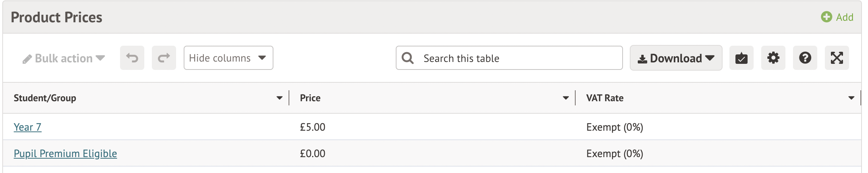Expand the table to full screen
Screen dimensions: 868x173
(x=837, y=58)
